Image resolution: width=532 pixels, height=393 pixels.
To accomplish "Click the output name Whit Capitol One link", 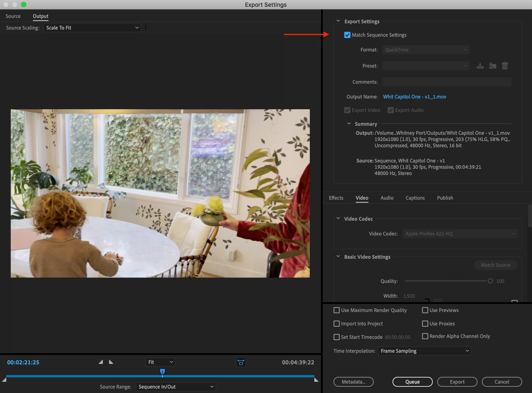I will pos(414,97).
